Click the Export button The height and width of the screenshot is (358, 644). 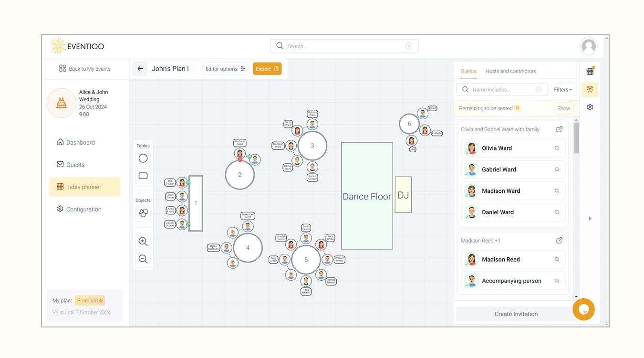pos(267,68)
